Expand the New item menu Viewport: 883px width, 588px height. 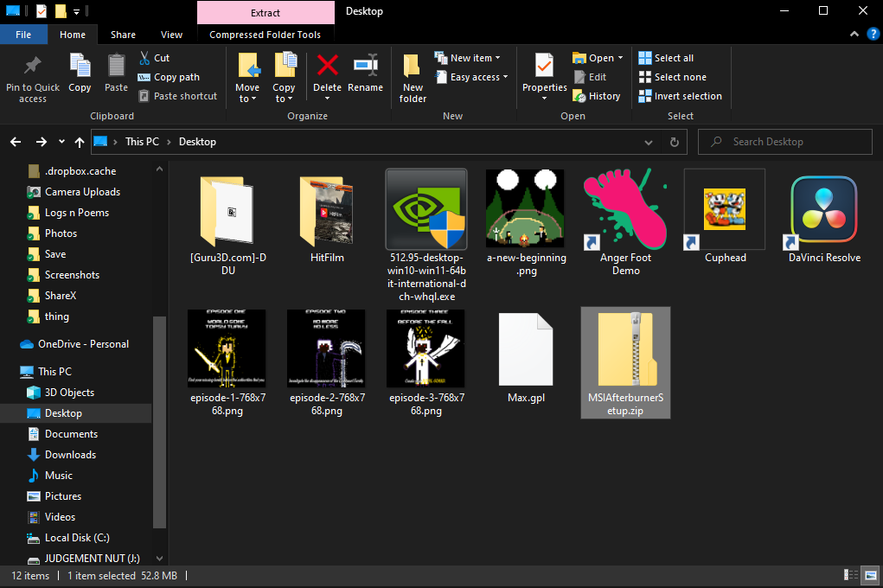coord(467,57)
